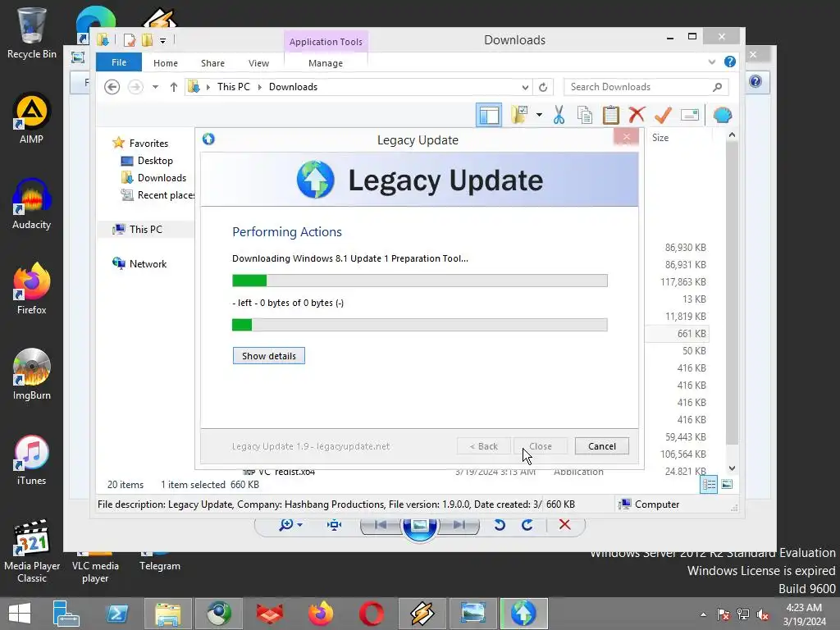The image size is (840, 630).
Task: Rotate image clockwise in photo viewer
Action: pyautogui.click(x=527, y=525)
